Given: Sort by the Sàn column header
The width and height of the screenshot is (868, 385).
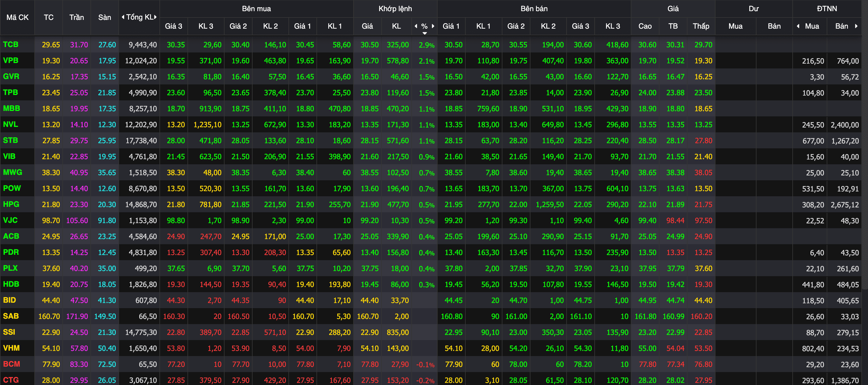Looking at the screenshot, I should (x=105, y=17).
